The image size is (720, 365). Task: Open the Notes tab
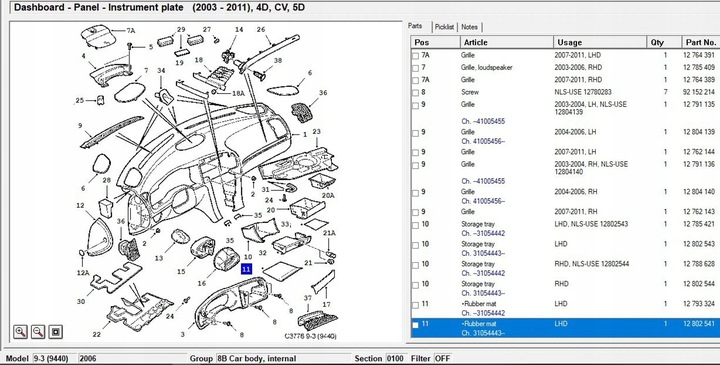[x=469, y=27]
